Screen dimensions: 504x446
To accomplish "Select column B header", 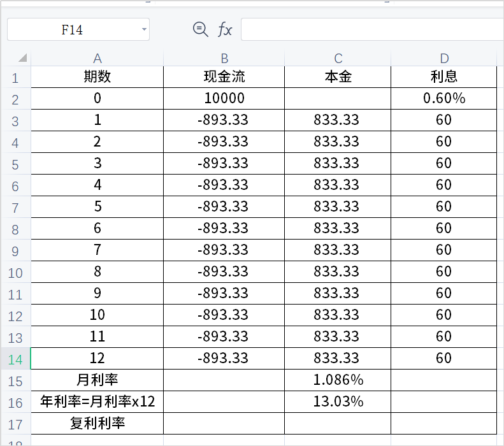I will click(224, 58).
